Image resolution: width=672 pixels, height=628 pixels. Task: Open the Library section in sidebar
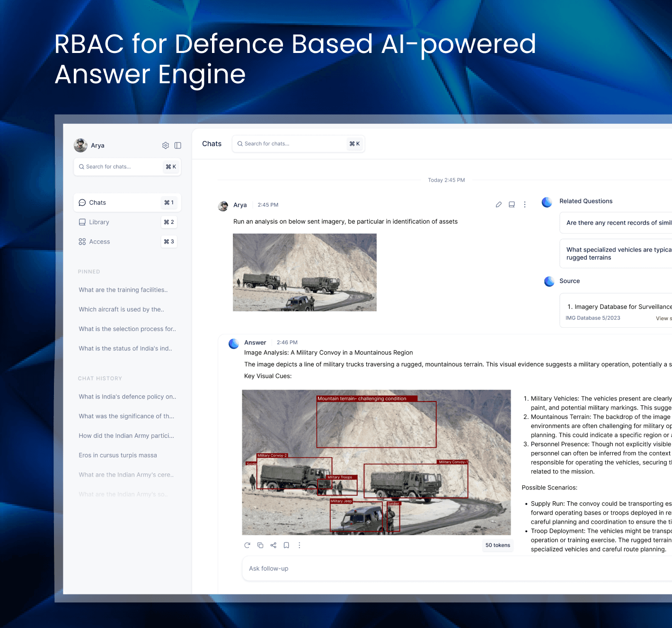[x=128, y=222]
